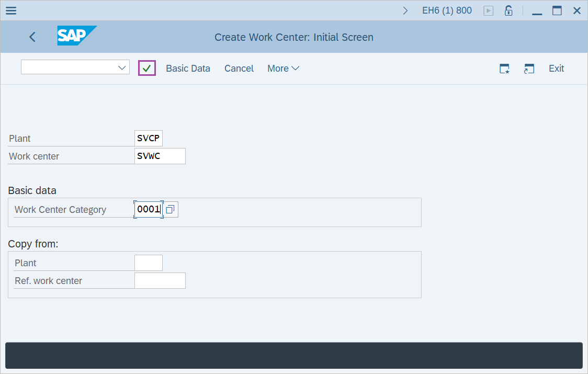
Task: Open the transaction command field dropdown
Action: 121,67
